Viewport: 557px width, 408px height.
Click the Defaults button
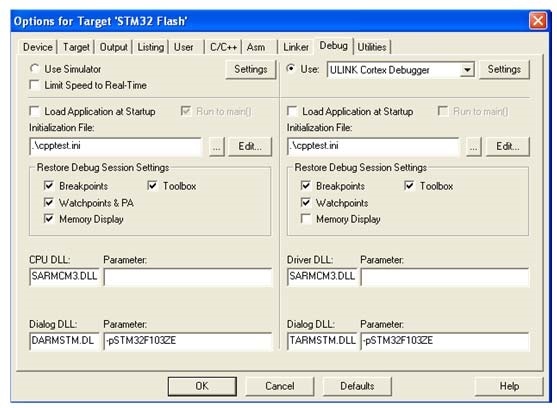357,386
